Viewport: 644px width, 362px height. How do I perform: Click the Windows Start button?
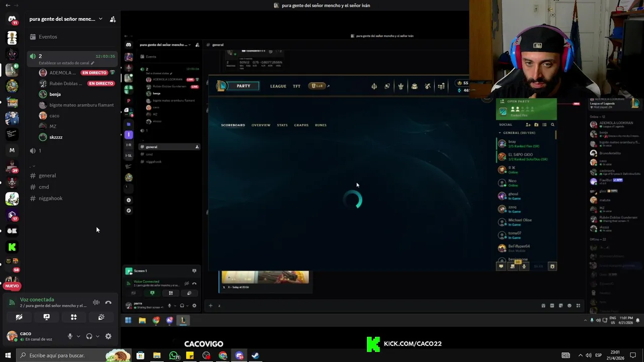(x=8, y=355)
